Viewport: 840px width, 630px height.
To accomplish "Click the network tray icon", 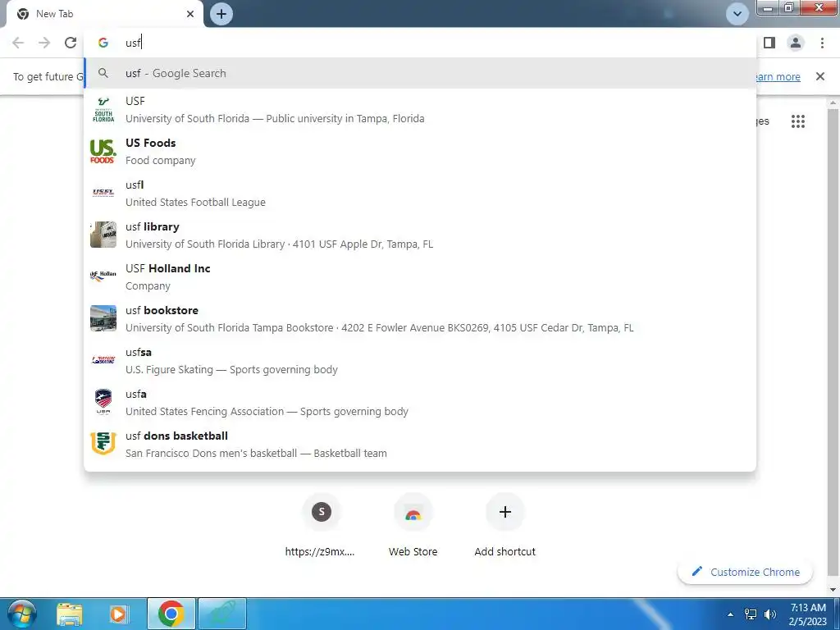I will click(751, 614).
